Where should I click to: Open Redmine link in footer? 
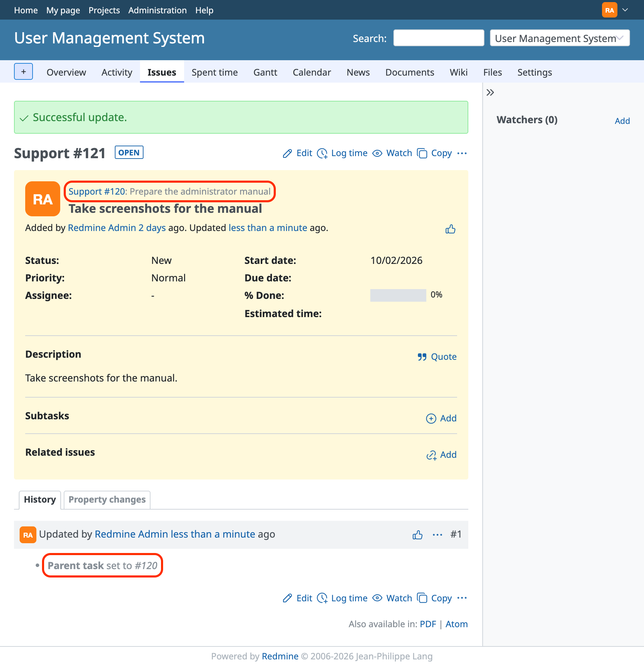coord(280,656)
